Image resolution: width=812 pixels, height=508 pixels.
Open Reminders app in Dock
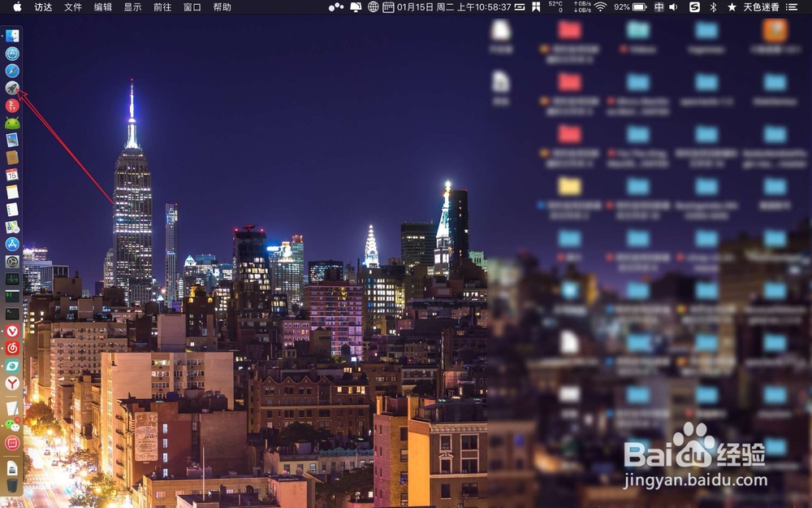tap(12, 210)
